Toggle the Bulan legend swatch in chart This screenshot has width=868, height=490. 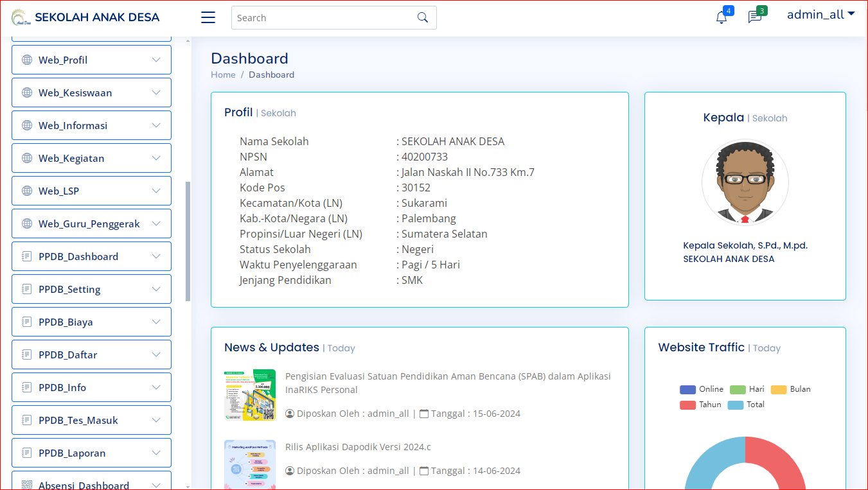click(779, 389)
